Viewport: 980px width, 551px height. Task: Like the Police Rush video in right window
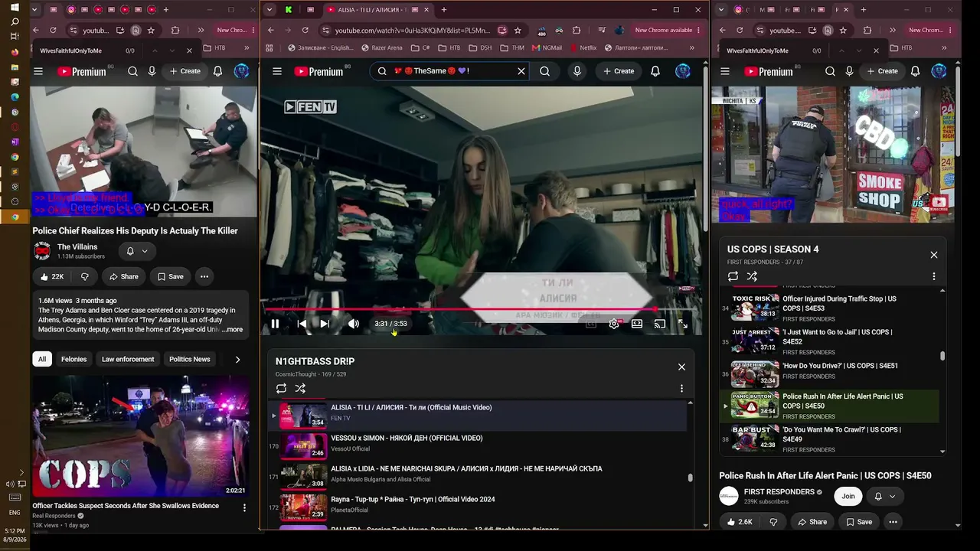coord(740,522)
